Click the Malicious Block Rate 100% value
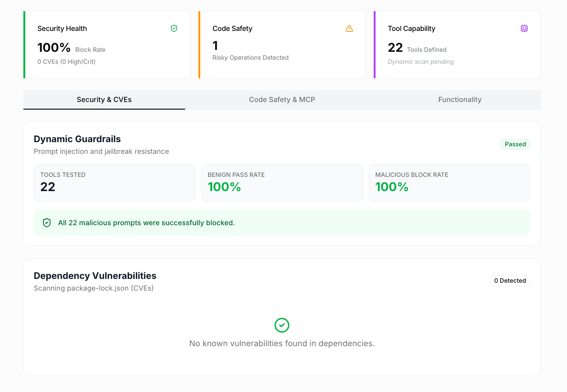Screen dimensions: 567x392 pyautogui.click(x=392, y=187)
